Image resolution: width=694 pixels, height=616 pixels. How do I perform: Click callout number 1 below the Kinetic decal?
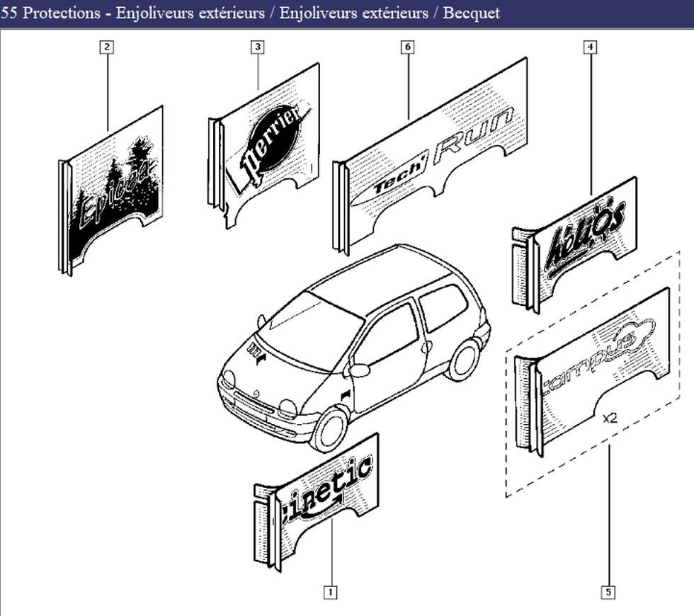click(330, 592)
